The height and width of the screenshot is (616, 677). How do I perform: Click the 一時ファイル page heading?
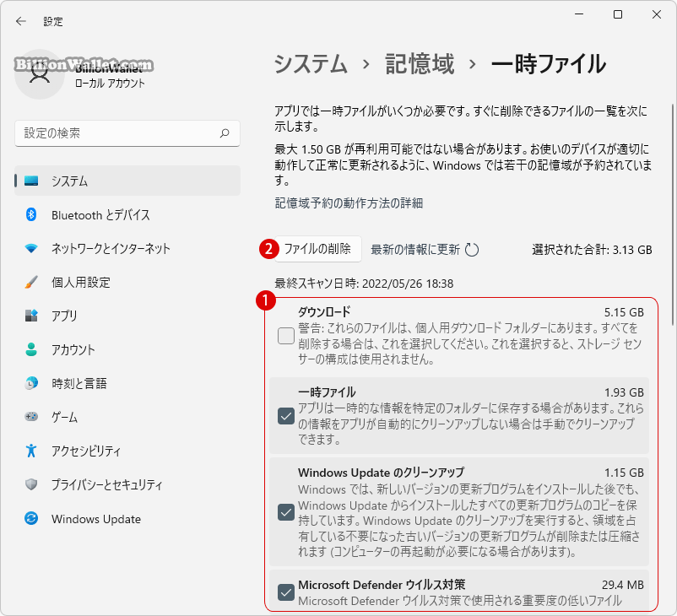(549, 64)
